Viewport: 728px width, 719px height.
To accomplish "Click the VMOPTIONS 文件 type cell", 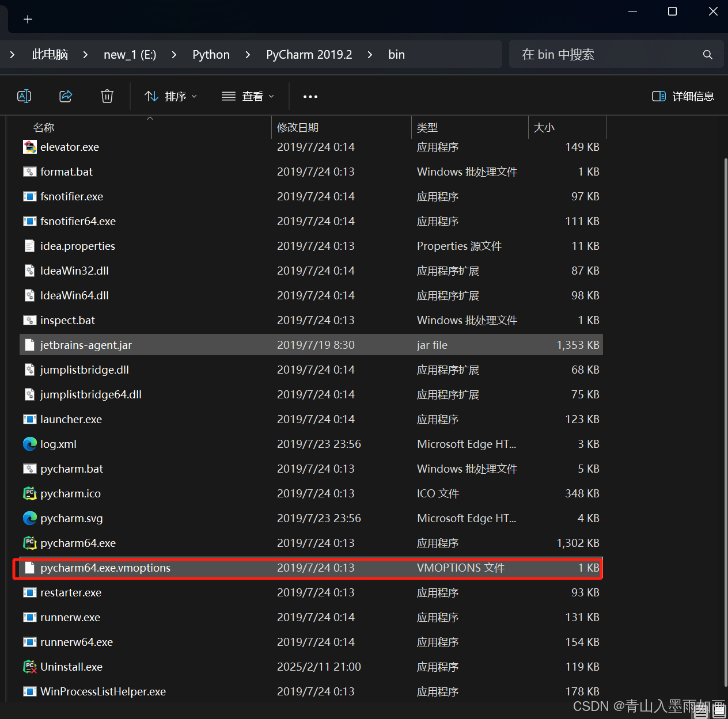I will [461, 568].
